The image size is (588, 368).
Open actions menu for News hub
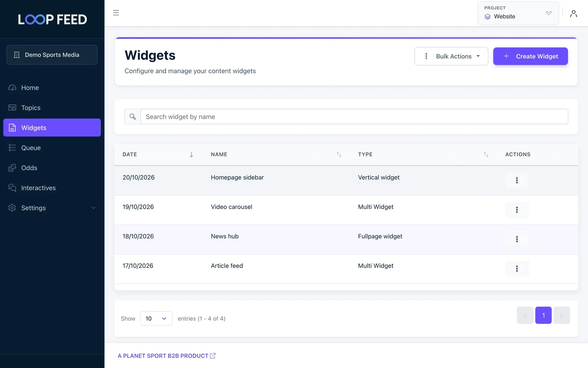[x=517, y=239]
